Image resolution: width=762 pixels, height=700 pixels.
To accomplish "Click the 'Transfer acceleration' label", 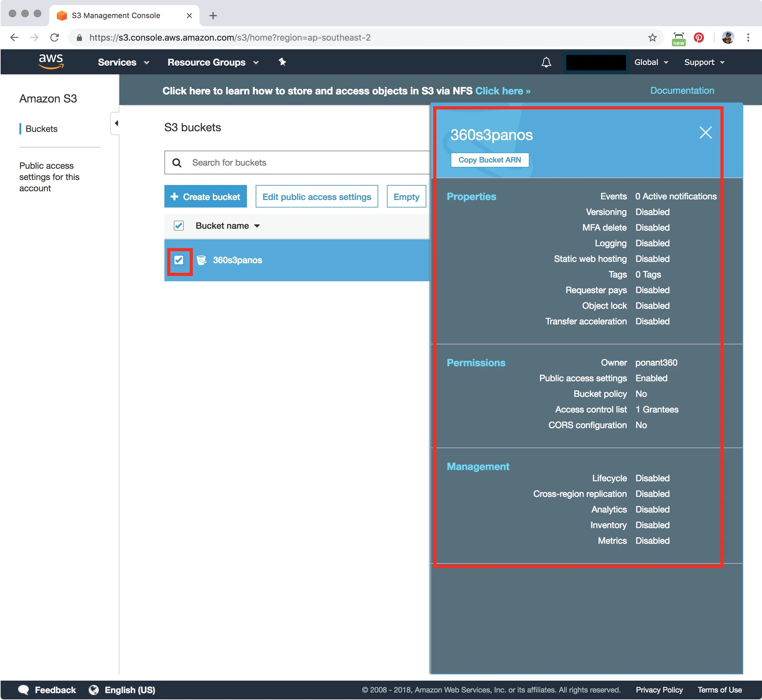I will coord(586,321).
